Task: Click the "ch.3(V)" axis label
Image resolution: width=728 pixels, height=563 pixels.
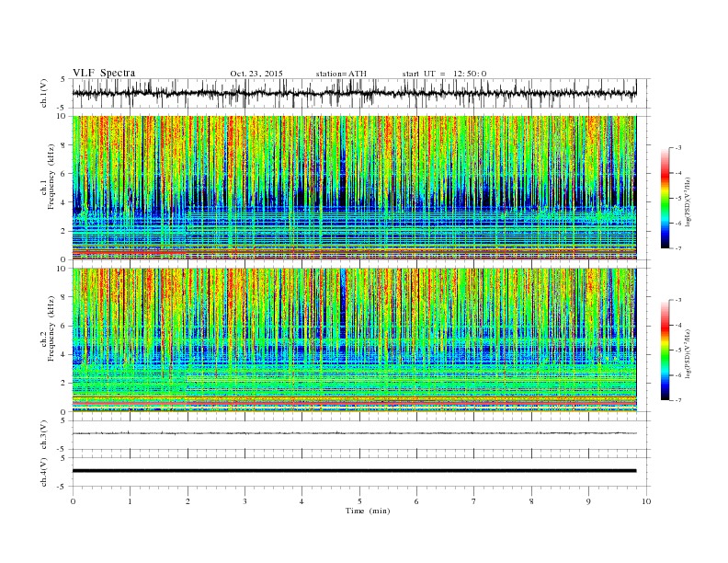Action: [44, 435]
